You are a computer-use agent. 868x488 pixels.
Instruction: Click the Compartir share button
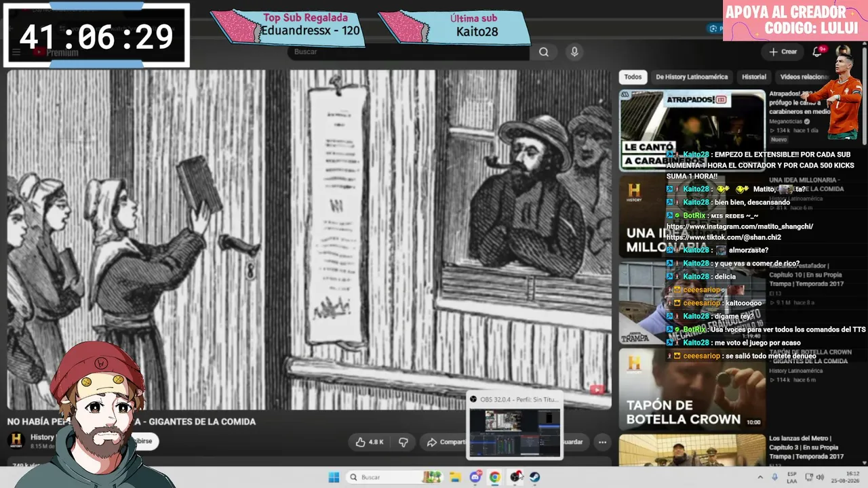pyautogui.click(x=445, y=442)
